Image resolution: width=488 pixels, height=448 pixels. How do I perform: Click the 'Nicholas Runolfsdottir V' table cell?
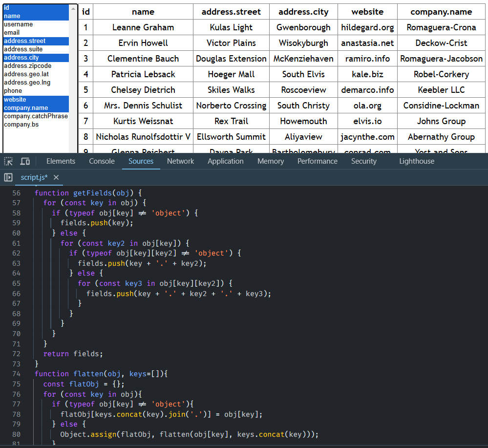(143, 137)
